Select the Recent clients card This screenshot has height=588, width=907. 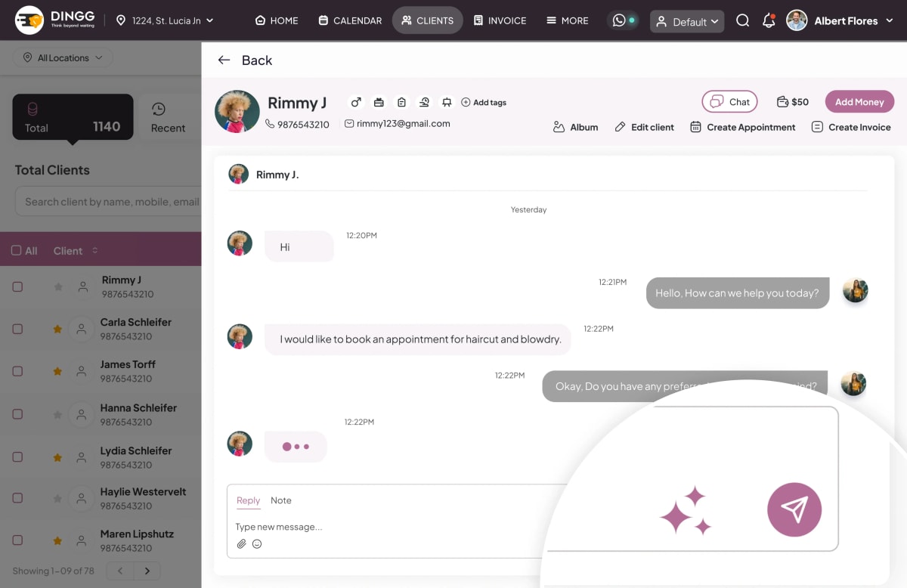pyautogui.click(x=170, y=117)
